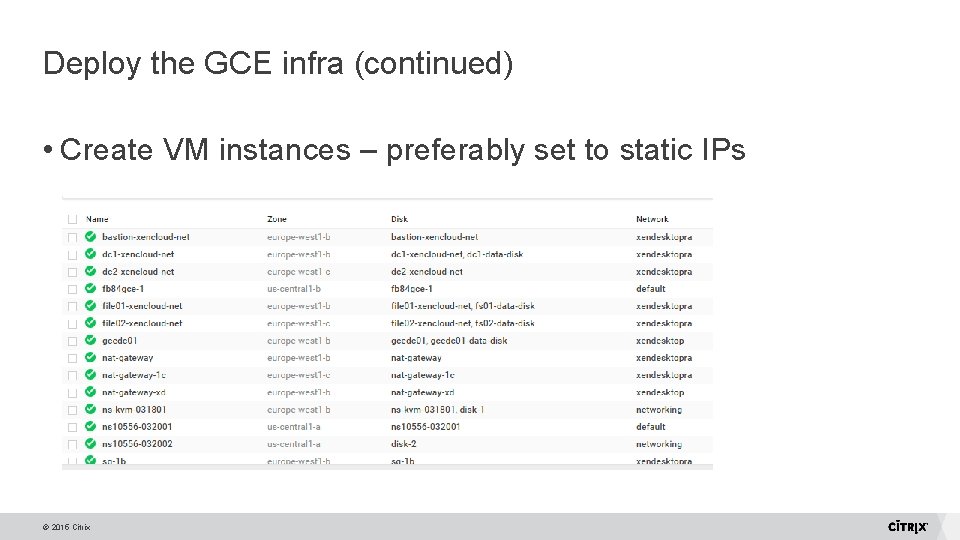Screen dimensions: 960x540
Task: Open the dc2-xencloud-net instance link
Action: 138,272
